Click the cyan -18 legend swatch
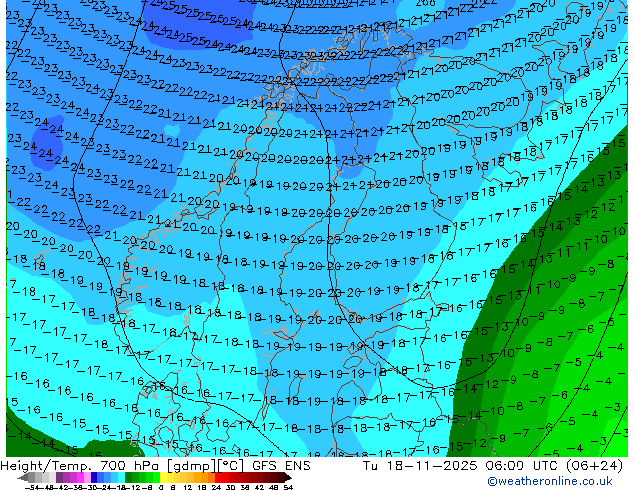634x490 pixels. pyautogui.click(x=122, y=477)
